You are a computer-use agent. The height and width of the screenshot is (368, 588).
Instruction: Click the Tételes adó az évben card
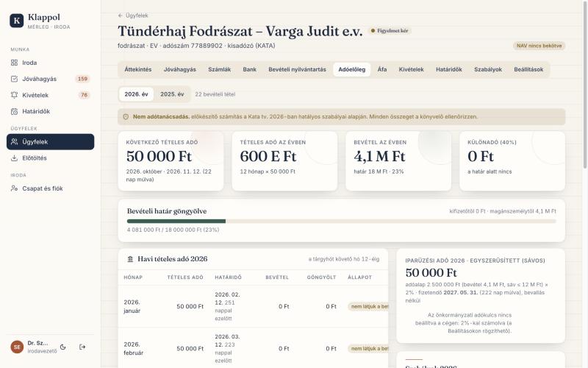coord(284,160)
